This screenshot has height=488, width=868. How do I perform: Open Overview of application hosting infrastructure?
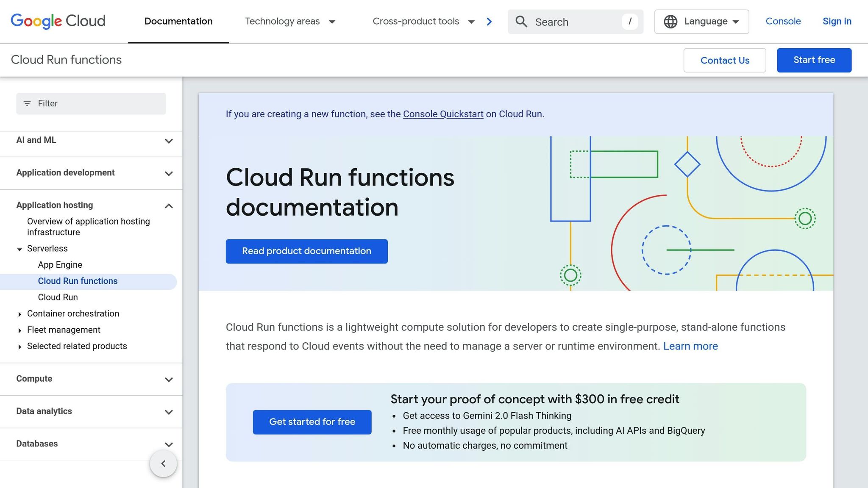pyautogui.click(x=89, y=227)
